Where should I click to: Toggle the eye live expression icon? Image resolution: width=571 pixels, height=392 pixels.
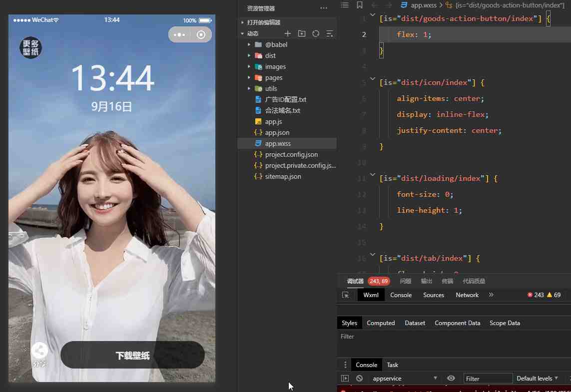tap(451, 379)
